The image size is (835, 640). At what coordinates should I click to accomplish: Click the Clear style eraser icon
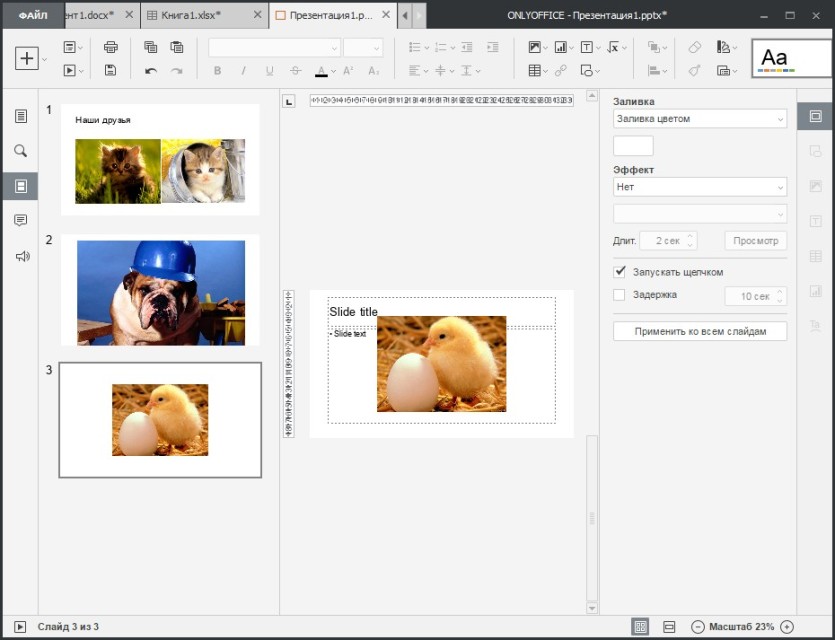pyautogui.click(x=694, y=47)
